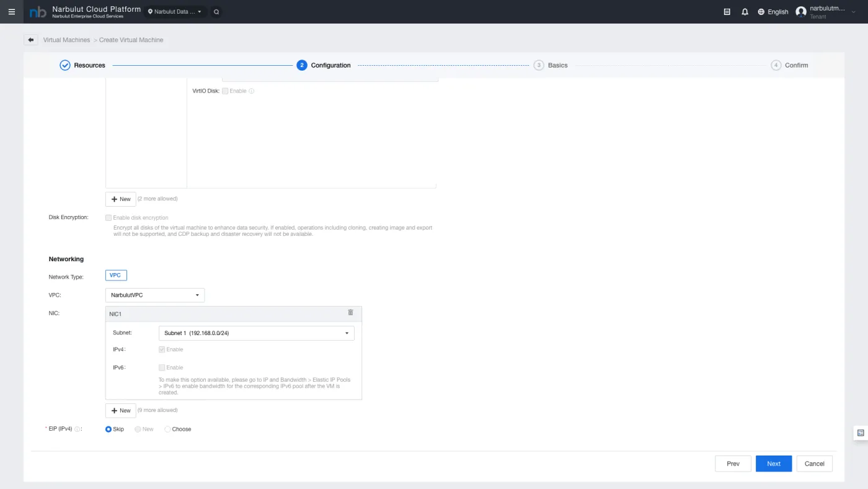Click the Create Virtual Machine breadcrumb text
The width and height of the screenshot is (868, 489).
[131, 40]
